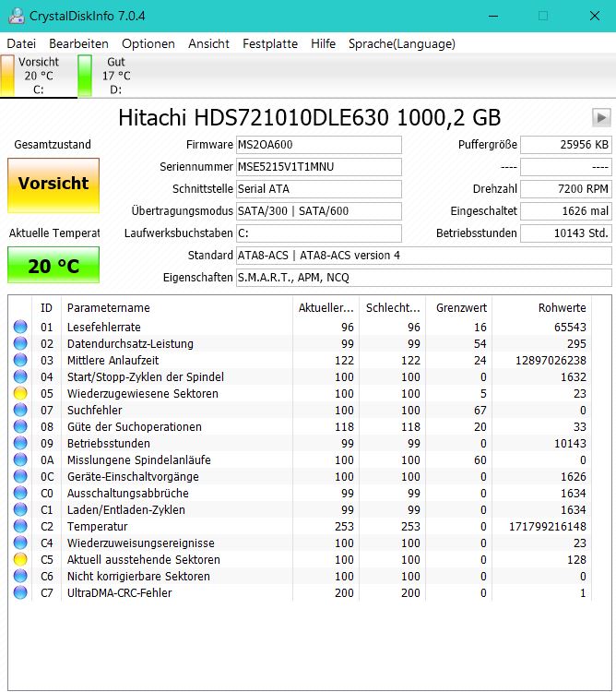Click the Parametername column header
This screenshot has width=616, height=692.
[177, 307]
